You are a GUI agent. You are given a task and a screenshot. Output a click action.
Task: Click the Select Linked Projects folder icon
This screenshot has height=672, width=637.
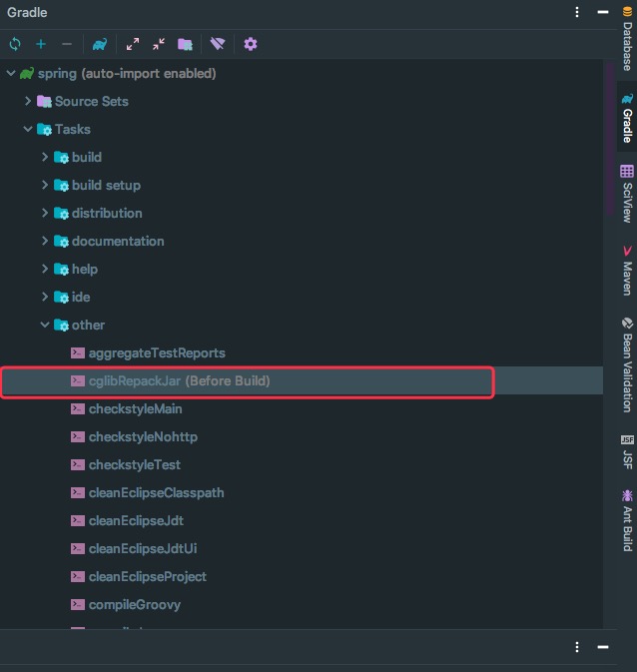tap(185, 44)
